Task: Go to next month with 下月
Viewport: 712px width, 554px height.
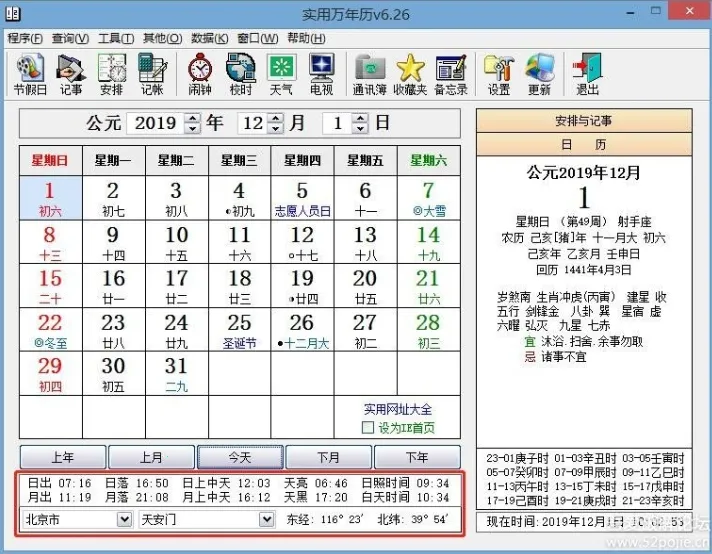Action: coord(328,457)
